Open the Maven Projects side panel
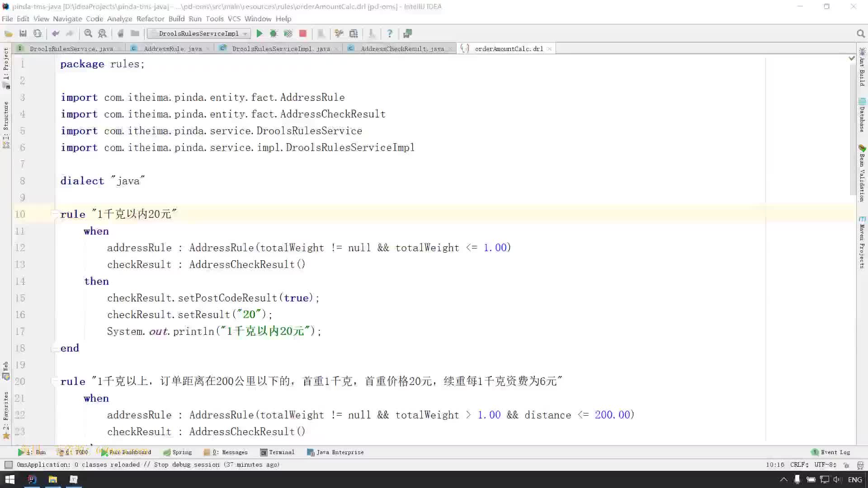868x488 pixels. click(x=862, y=243)
